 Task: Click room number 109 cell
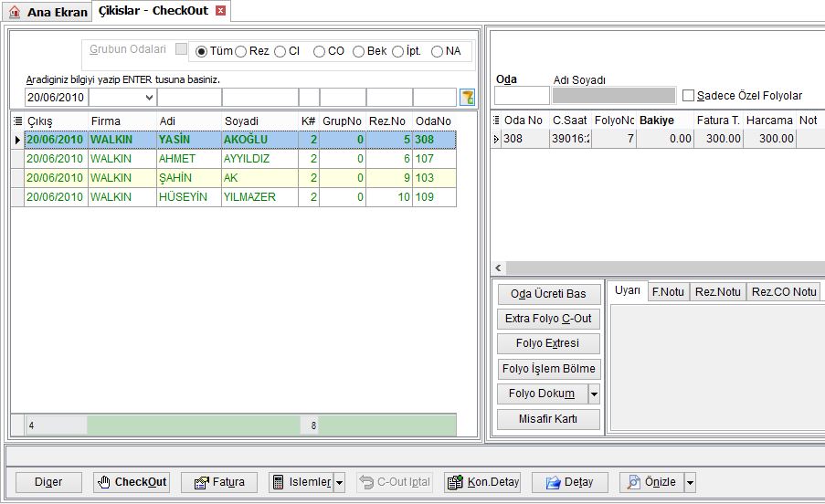(434, 197)
